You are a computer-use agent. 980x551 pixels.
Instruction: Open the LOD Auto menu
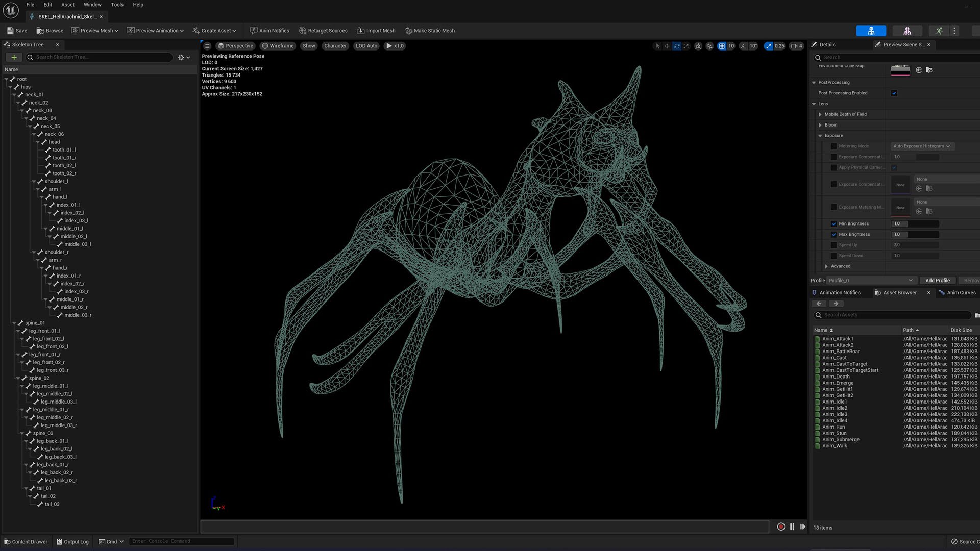click(x=366, y=46)
